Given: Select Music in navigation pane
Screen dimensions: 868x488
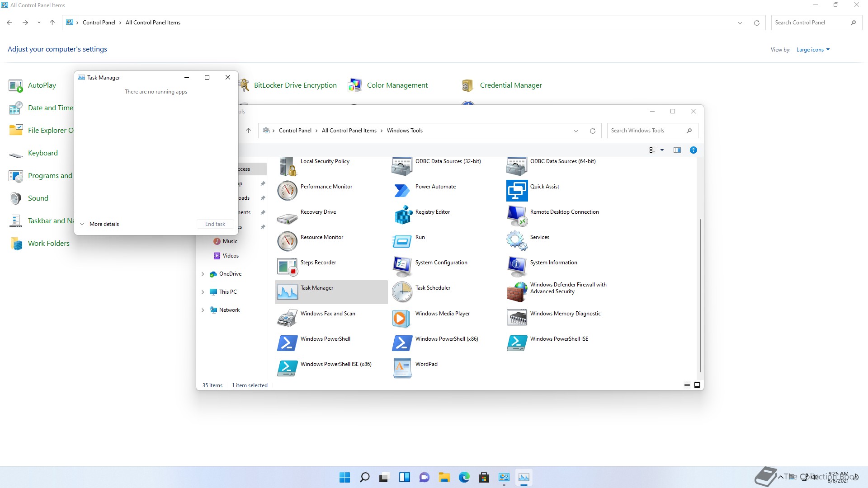Looking at the screenshot, I should point(230,241).
